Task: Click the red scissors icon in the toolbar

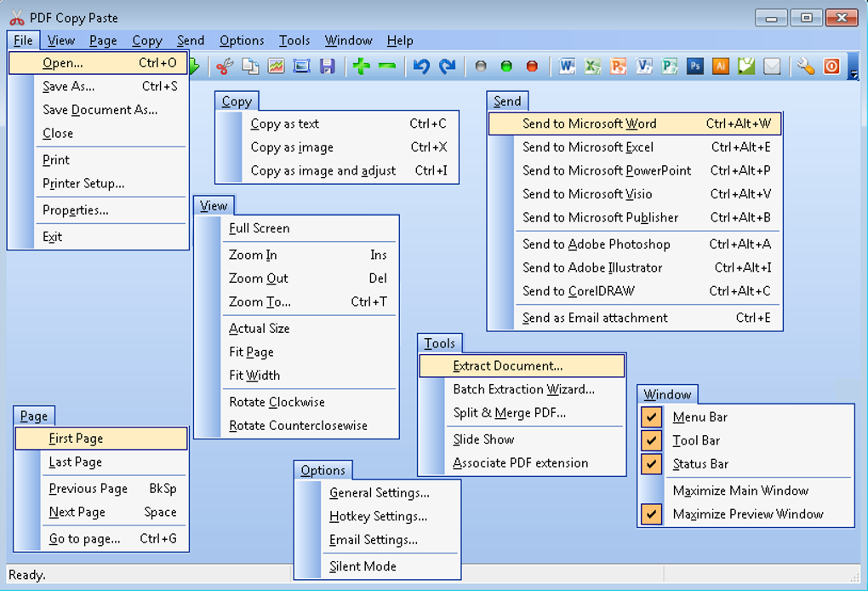Action: [225, 66]
